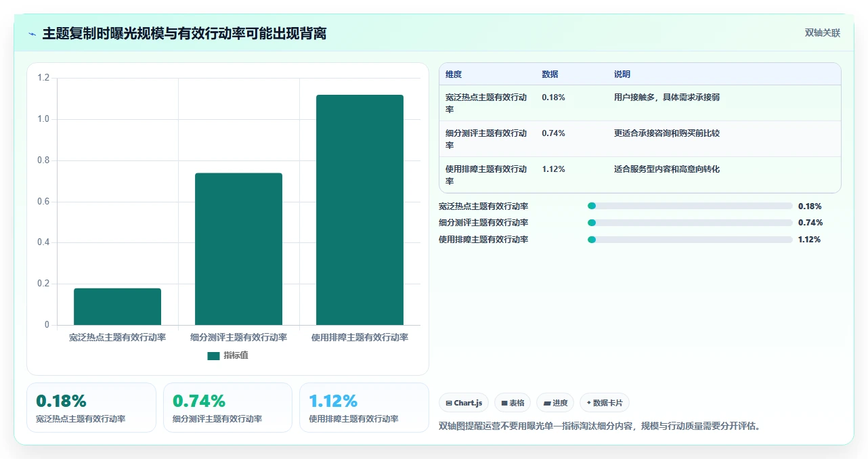This screenshot has width=868, height=459.
Task: Click the footnote text starting 双轴图提醒运营
Action: 600,427
